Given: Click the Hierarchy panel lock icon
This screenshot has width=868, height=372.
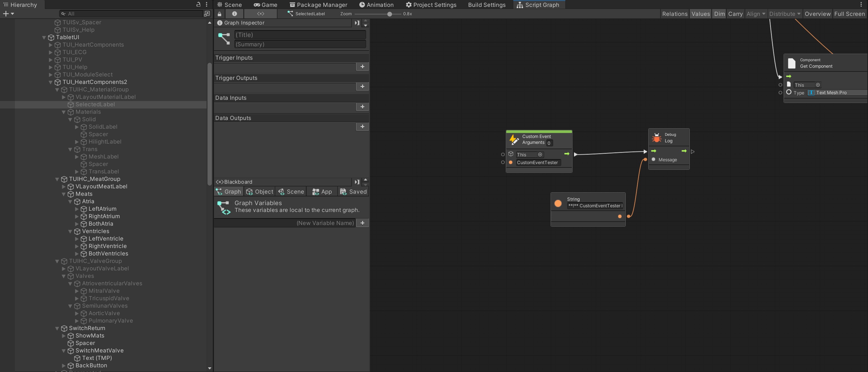Looking at the screenshot, I should [198, 4].
